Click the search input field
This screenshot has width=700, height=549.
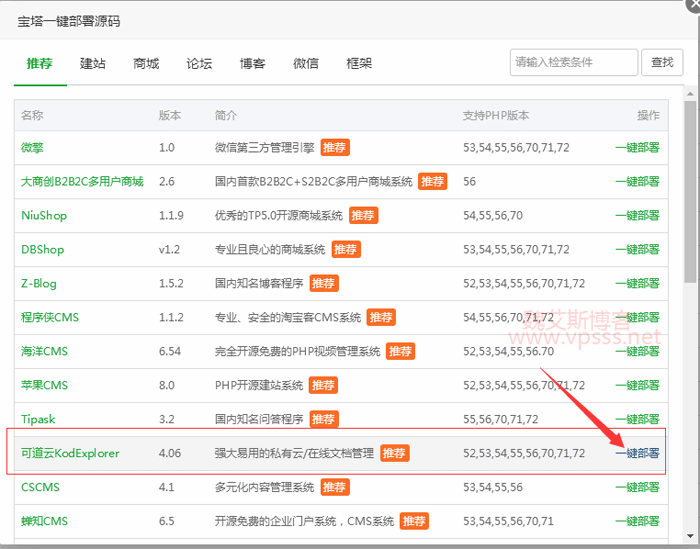tap(573, 62)
